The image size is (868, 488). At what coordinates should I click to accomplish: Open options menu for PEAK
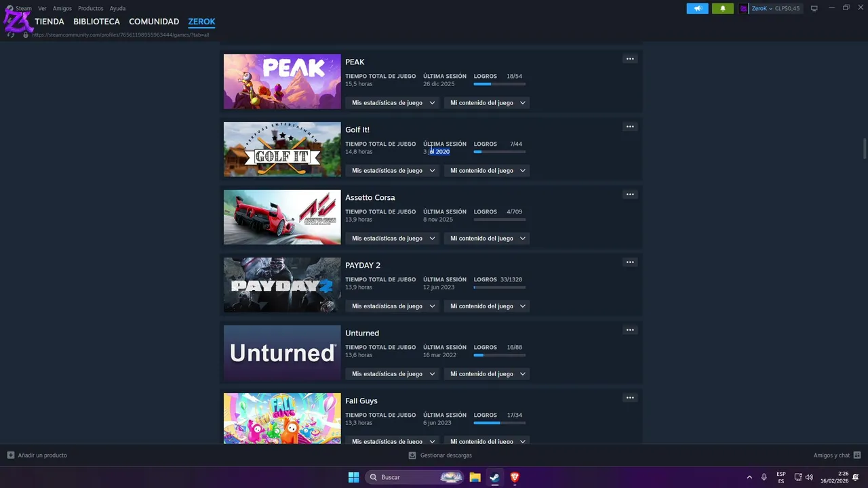(630, 59)
